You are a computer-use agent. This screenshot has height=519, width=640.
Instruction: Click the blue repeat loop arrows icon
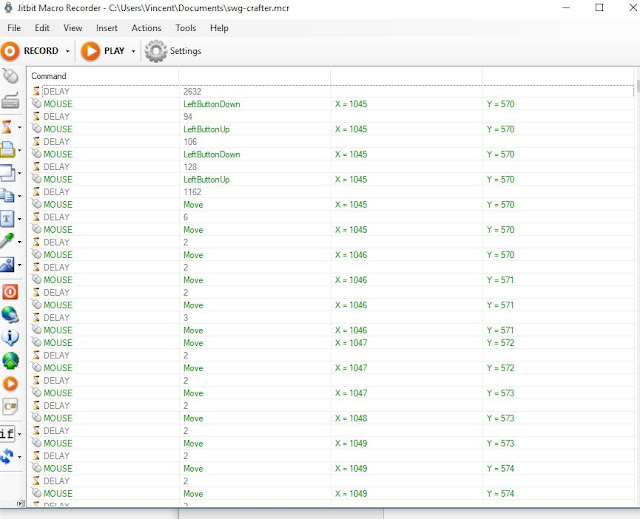click(x=7, y=456)
